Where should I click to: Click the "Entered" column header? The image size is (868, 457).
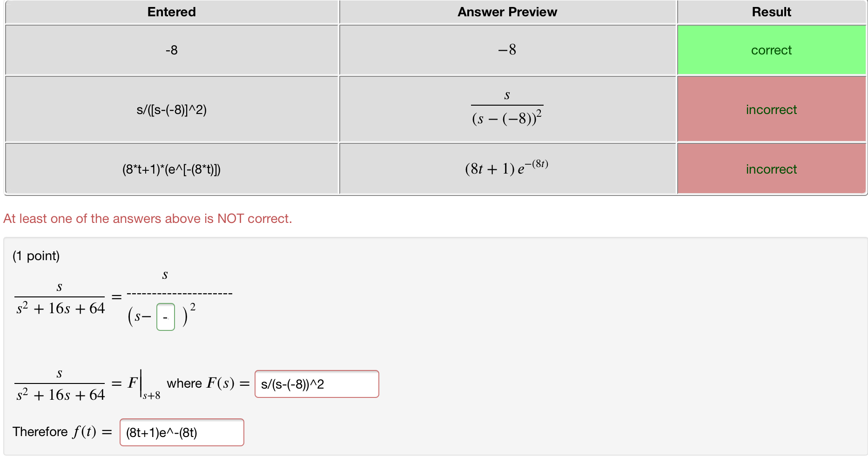(171, 12)
